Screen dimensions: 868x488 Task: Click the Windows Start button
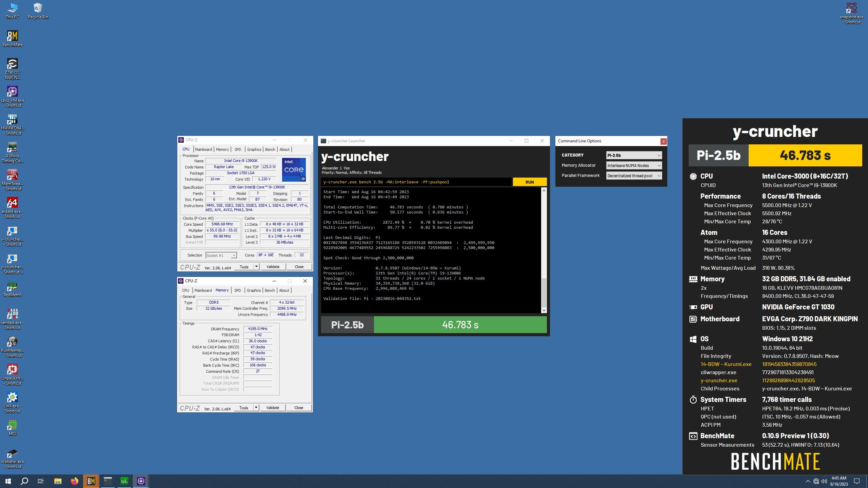(8, 481)
